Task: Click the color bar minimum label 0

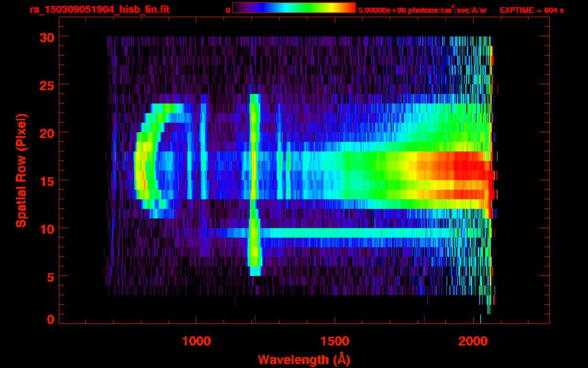Action: click(x=228, y=10)
